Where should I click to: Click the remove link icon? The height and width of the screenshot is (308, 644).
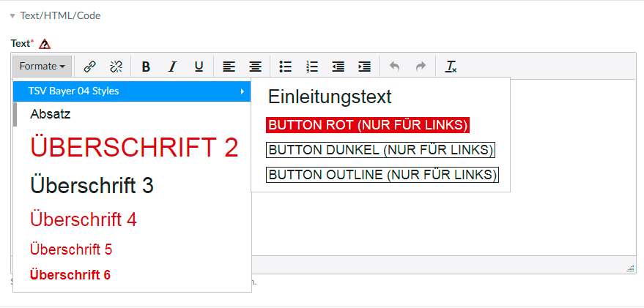coord(116,67)
